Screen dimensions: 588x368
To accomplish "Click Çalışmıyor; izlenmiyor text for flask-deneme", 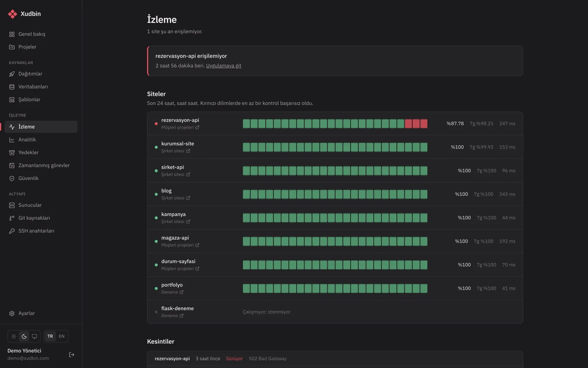I will [x=267, y=312].
